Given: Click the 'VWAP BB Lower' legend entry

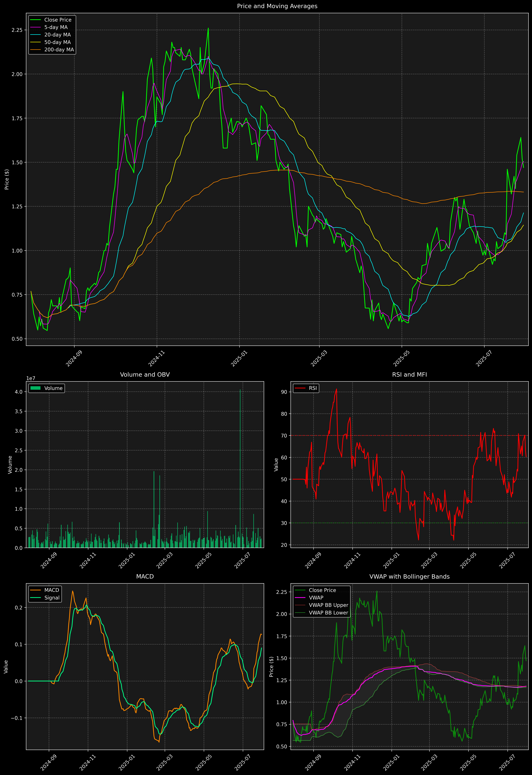Looking at the screenshot, I should (x=328, y=613).
